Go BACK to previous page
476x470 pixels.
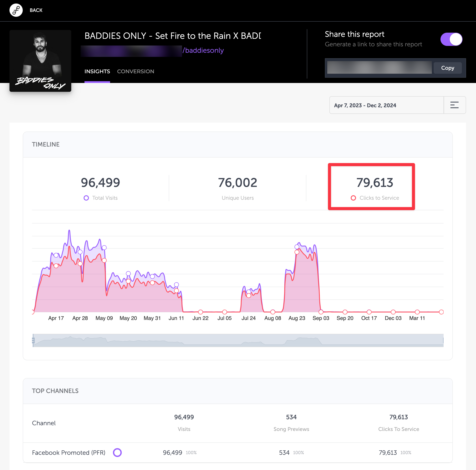point(36,10)
